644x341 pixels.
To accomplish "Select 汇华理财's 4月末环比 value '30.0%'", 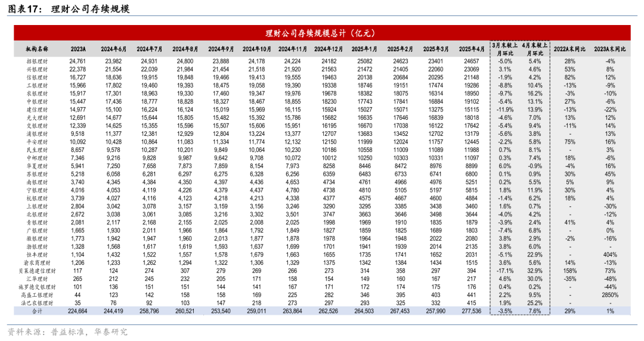I will pyautogui.click(x=535, y=279).
